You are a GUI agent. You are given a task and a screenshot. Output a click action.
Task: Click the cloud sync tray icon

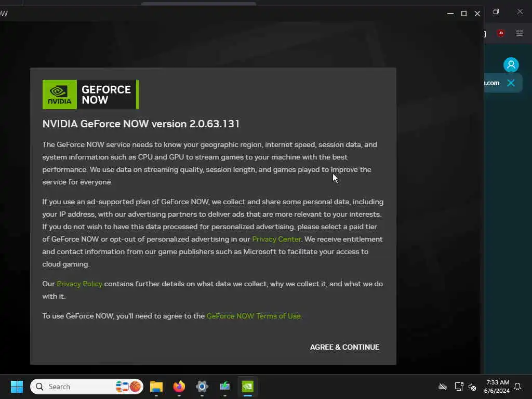tap(443, 387)
